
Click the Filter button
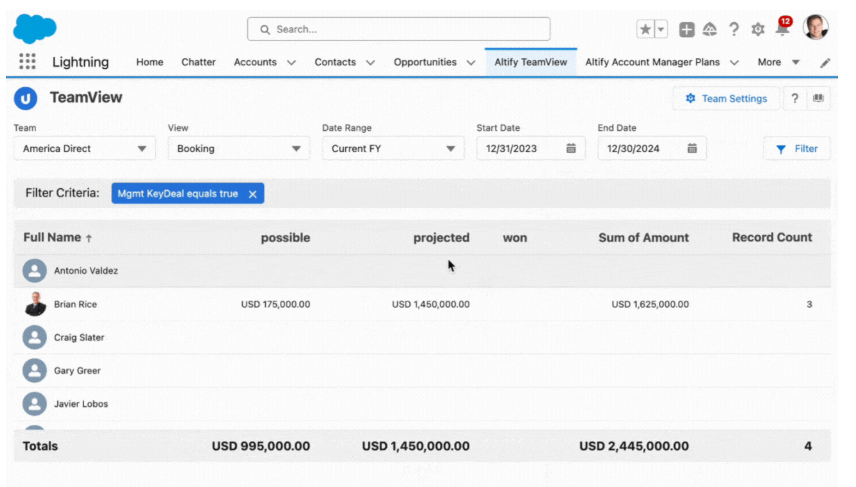(x=796, y=149)
